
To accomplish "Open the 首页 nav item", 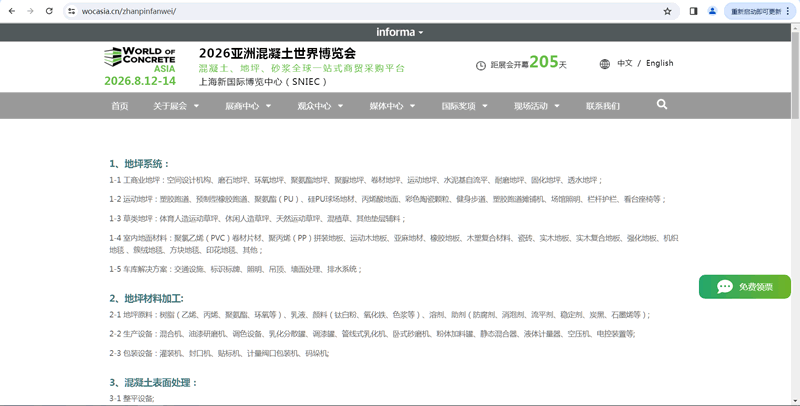I will click(x=119, y=106).
